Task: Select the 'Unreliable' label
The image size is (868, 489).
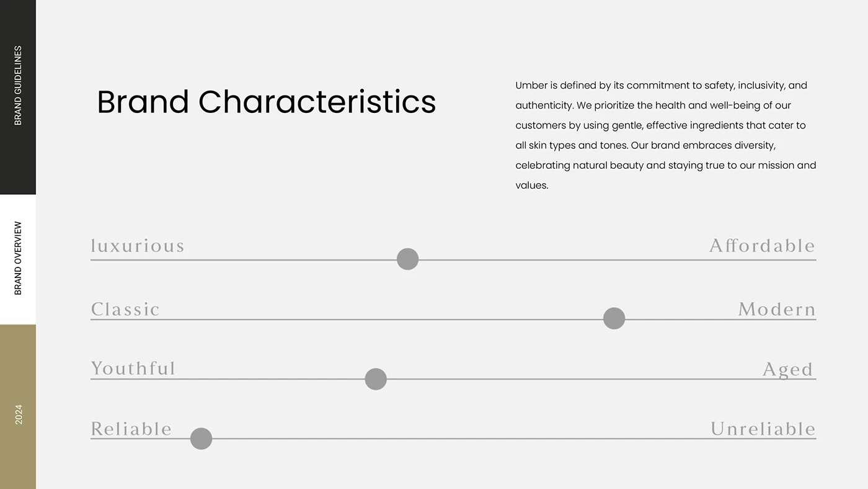Action: 763,429
